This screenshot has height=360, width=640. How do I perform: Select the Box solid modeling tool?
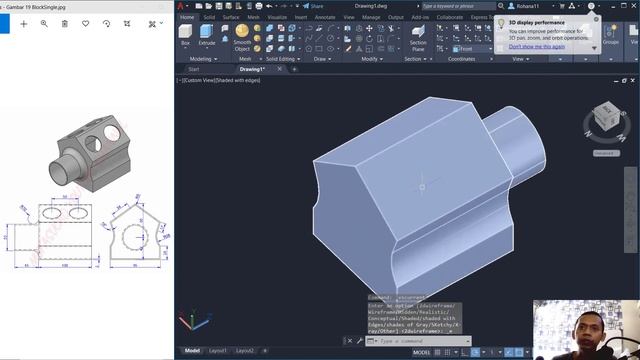point(185,35)
